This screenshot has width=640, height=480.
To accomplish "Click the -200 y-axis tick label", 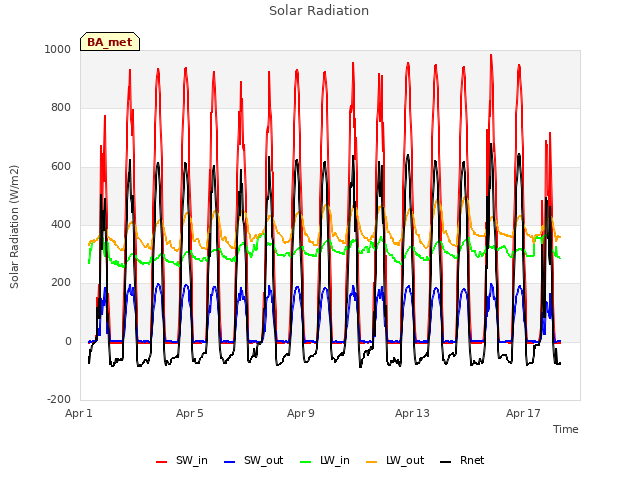I will (x=59, y=399).
